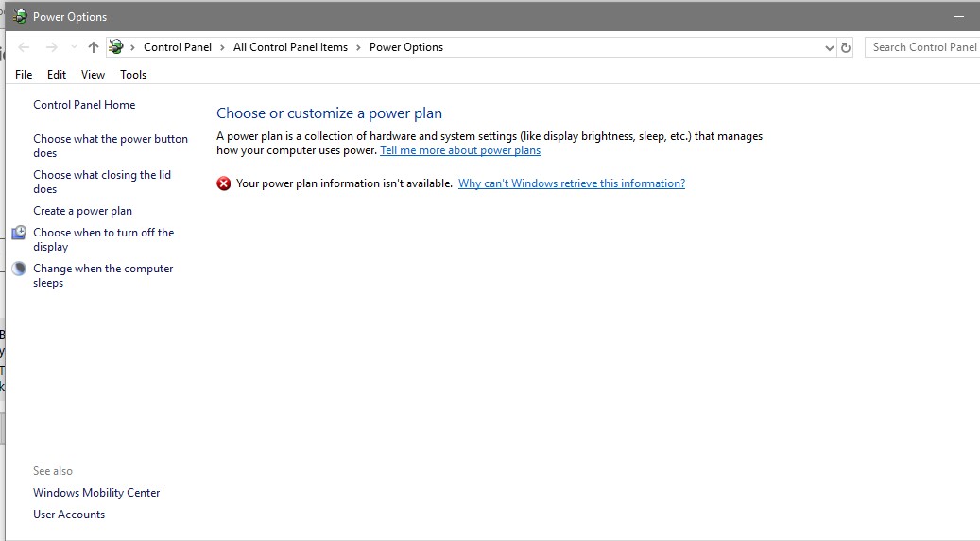Open Why can't Windows retrieve this information link
The width and height of the screenshot is (980, 541).
572,183
